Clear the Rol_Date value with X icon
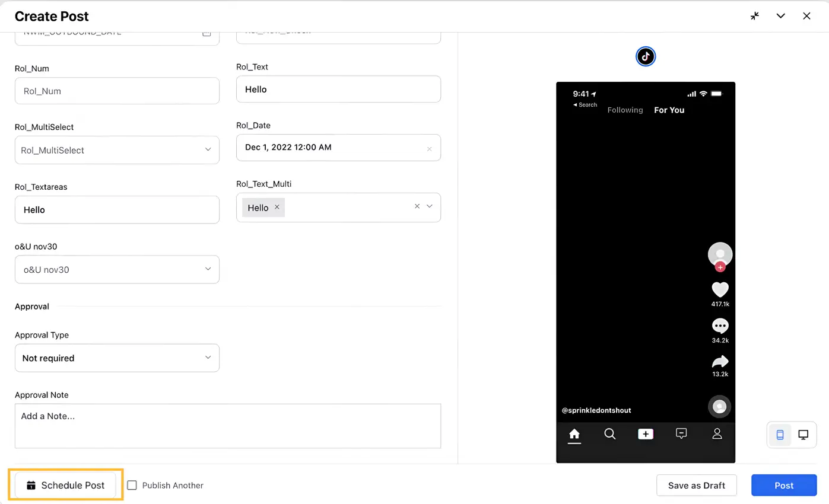The width and height of the screenshot is (829, 504). tap(430, 149)
